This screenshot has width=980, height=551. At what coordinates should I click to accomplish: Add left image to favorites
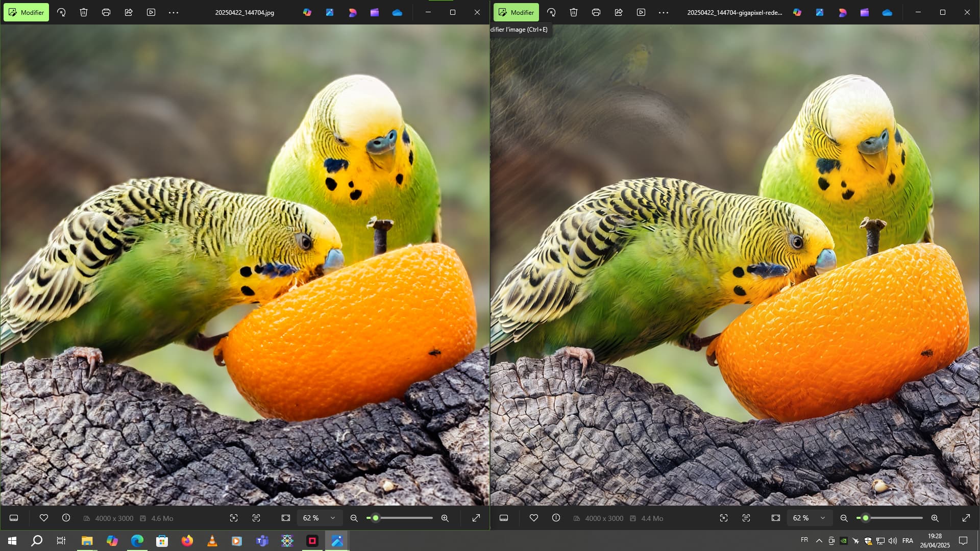[44, 518]
